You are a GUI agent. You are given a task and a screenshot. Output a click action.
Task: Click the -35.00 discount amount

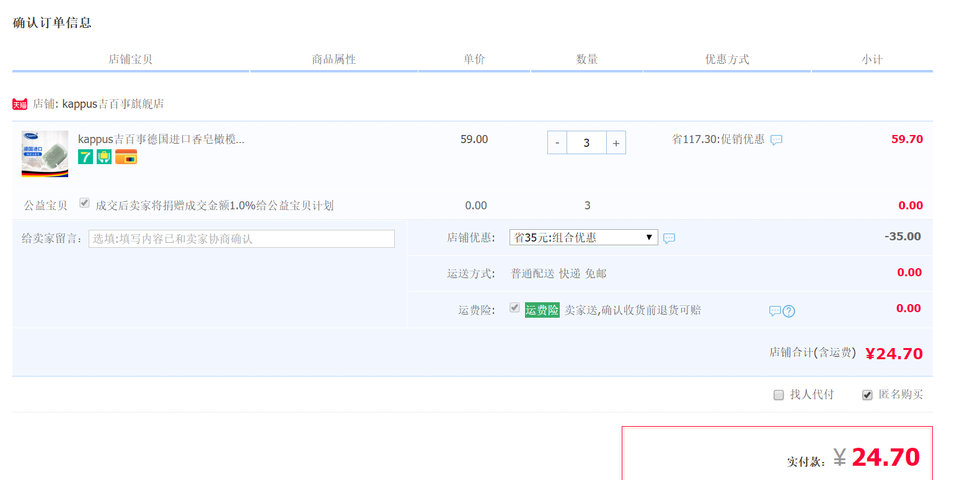coord(903,237)
